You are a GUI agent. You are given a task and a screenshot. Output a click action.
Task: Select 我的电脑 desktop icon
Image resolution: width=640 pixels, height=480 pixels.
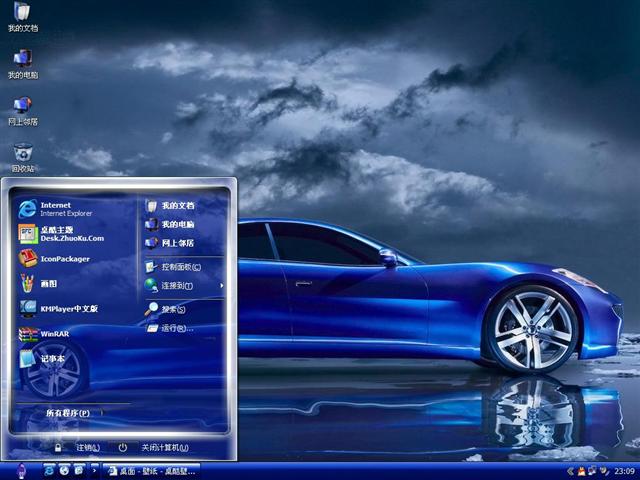point(22,63)
